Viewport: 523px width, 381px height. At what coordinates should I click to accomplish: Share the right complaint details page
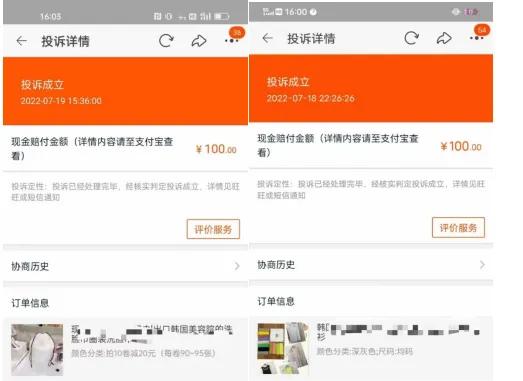(x=444, y=38)
